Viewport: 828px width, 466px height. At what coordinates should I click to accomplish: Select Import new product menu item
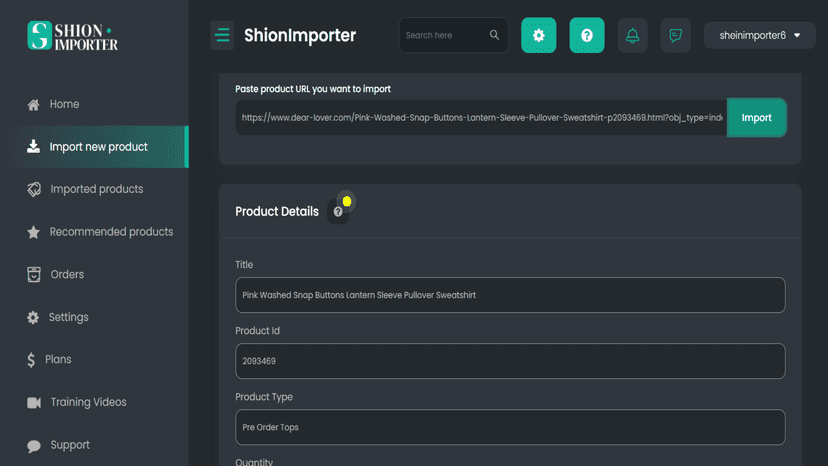click(x=97, y=147)
